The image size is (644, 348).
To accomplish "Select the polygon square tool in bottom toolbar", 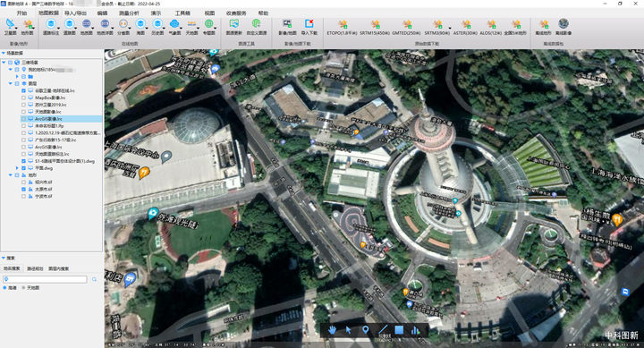I will 399,330.
